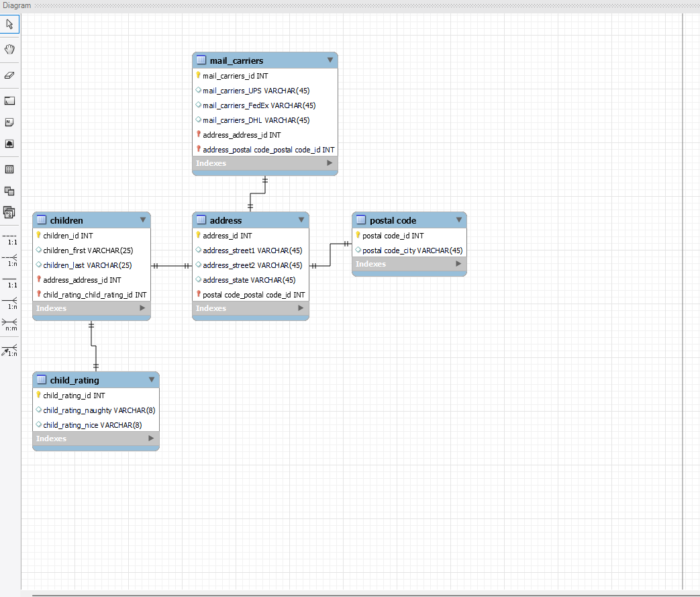
Task: Click the address table icon
Action: coord(201,220)
